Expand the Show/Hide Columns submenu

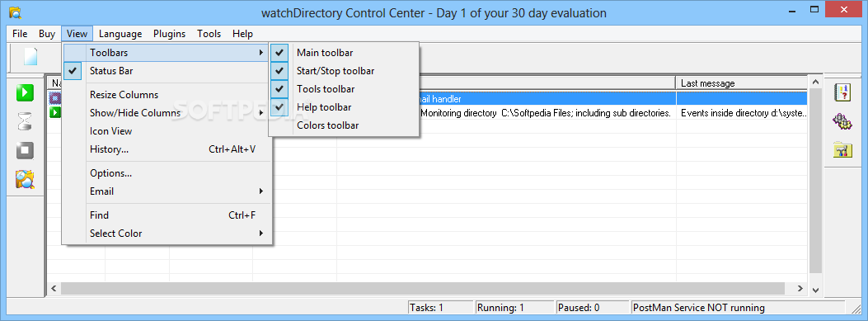[x=167, y=112]
